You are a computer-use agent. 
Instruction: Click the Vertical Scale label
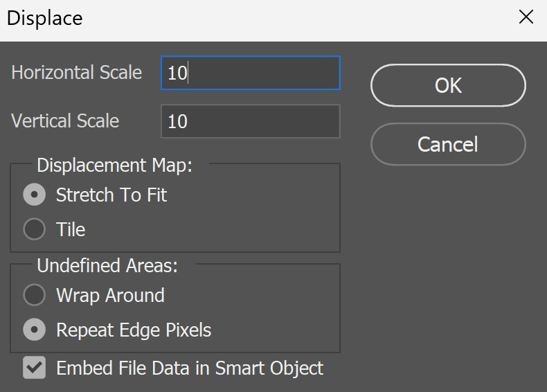point(65,121)
